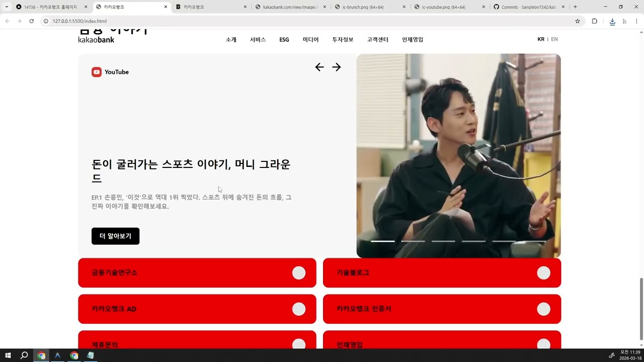Open the 소개 menu
The height and width of the screenshot is (362, 644).
tap(231, 40)
